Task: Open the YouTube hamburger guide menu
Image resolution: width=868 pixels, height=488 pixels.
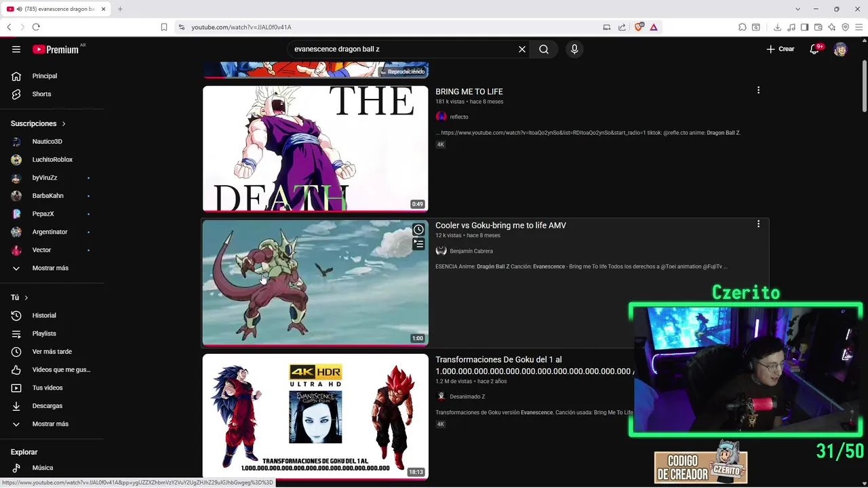Action: coord(16,49)
